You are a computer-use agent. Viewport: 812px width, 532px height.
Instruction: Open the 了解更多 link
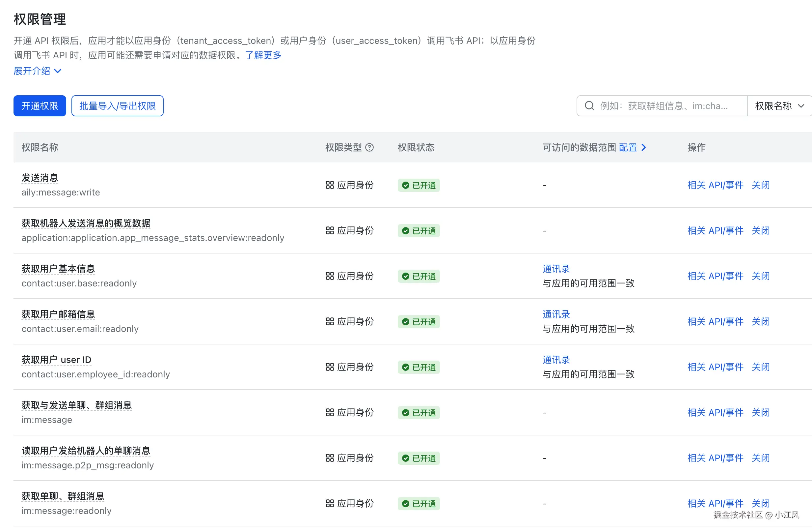point(263,55)
